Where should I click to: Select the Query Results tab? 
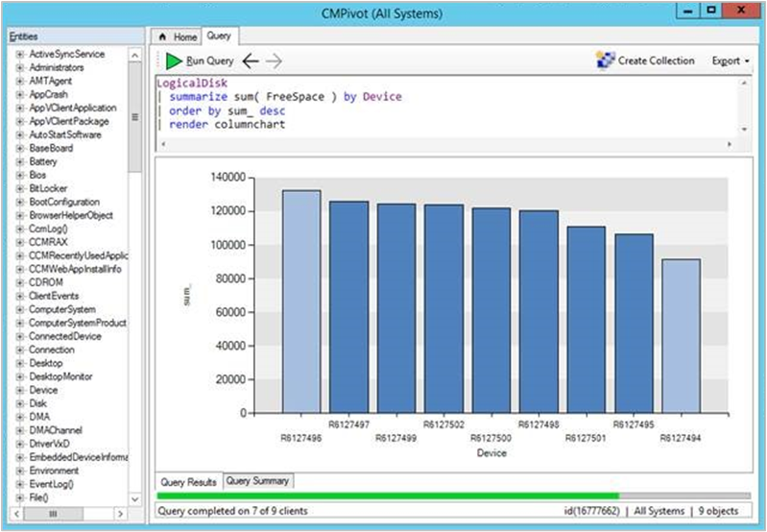[188, 481]
